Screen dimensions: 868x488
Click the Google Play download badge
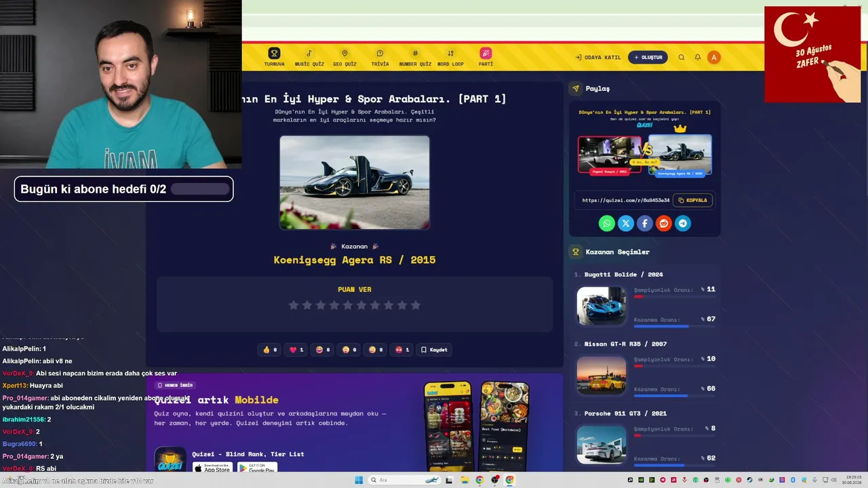256,468
